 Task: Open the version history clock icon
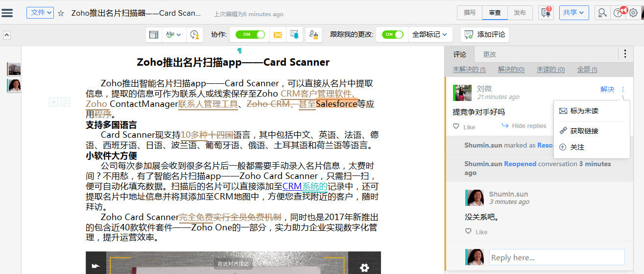pos(195,35)
